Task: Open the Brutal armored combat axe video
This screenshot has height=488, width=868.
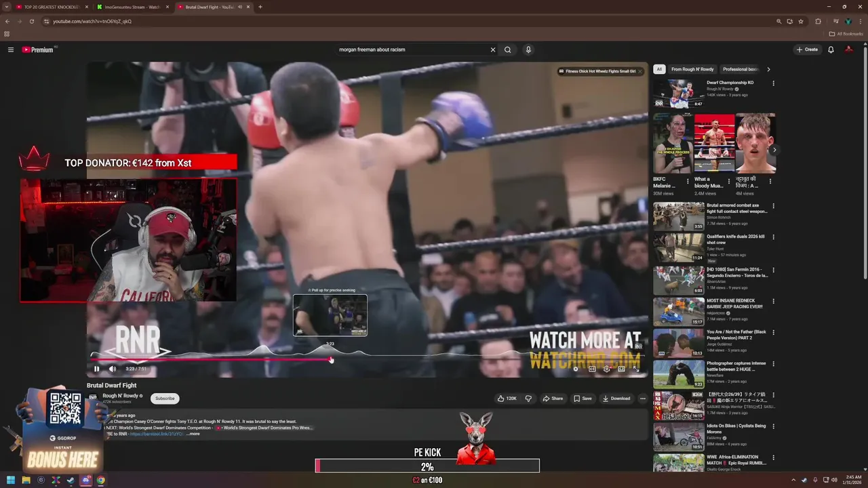Action: pos(679,216)
